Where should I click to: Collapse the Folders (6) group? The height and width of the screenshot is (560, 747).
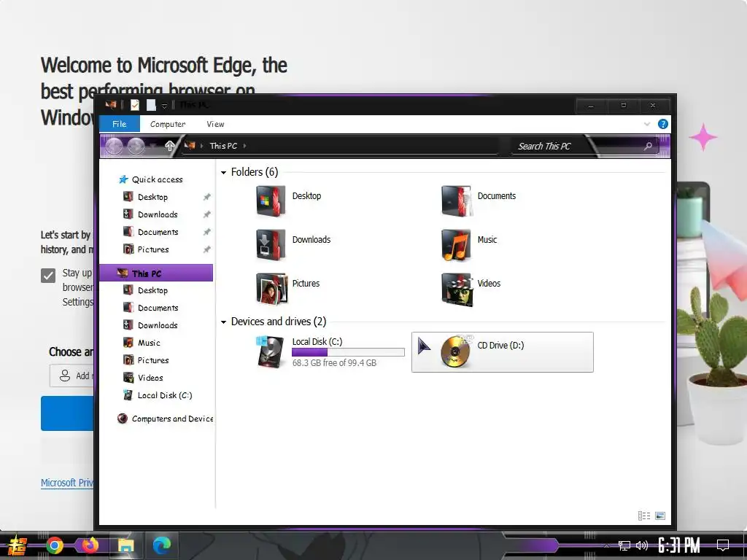click(223, 172)
